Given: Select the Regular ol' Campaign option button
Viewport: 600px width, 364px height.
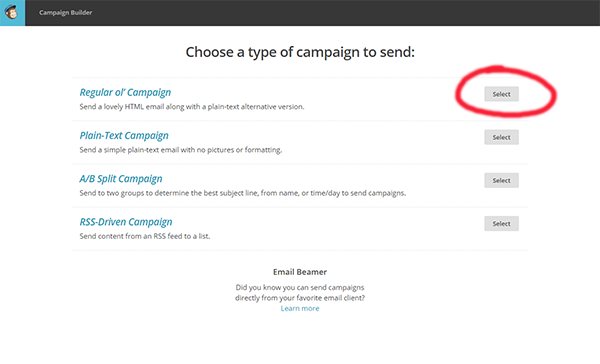Looking at the screenshot, I should click(x=501, y=94).
